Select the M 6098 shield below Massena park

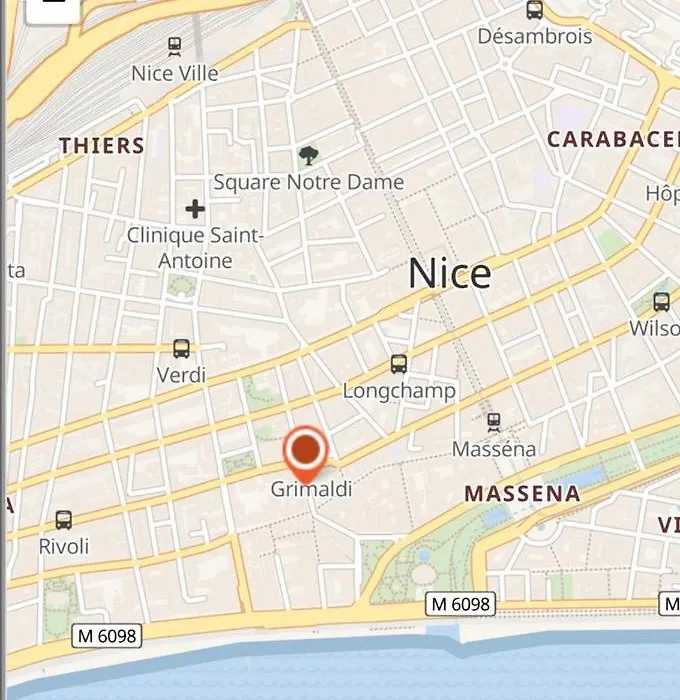click(x=460, y=604)
